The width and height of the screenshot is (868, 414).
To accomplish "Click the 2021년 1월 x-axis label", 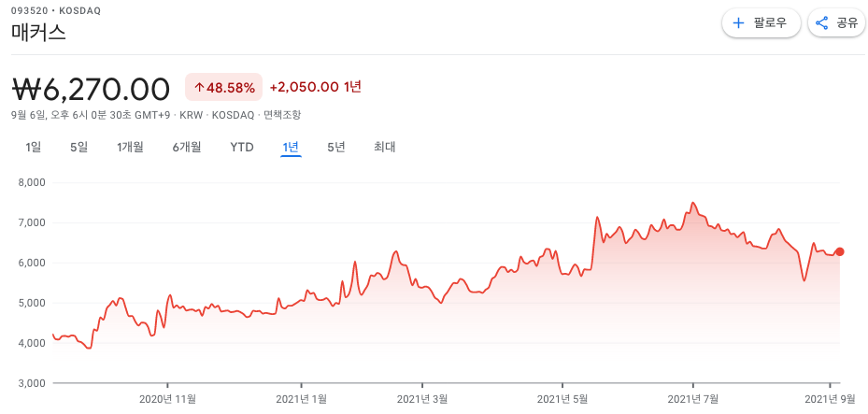I will point(301,398).
